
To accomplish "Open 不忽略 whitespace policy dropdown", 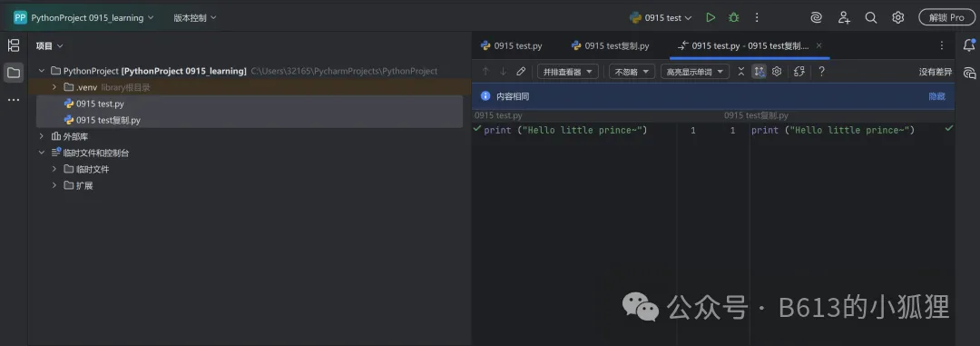I will point(632,72).
